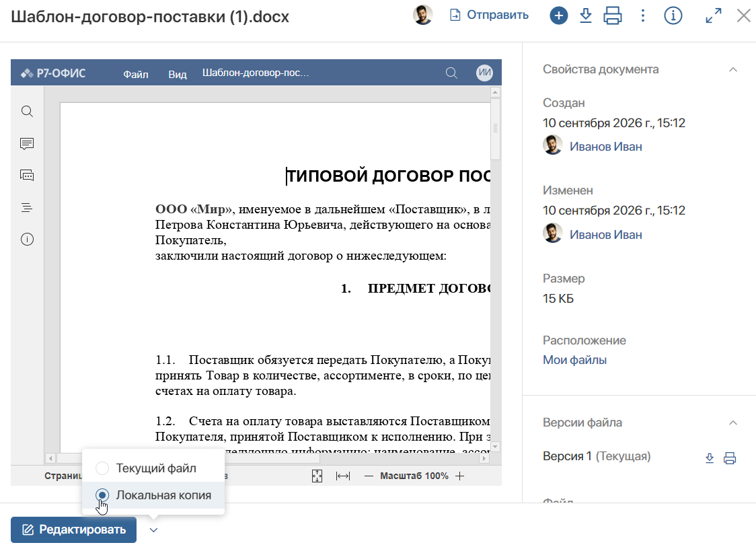Viewport: 756px width, 547px height.
Task: Open search from the editor's left sidebar
Action: coord(27,112)
